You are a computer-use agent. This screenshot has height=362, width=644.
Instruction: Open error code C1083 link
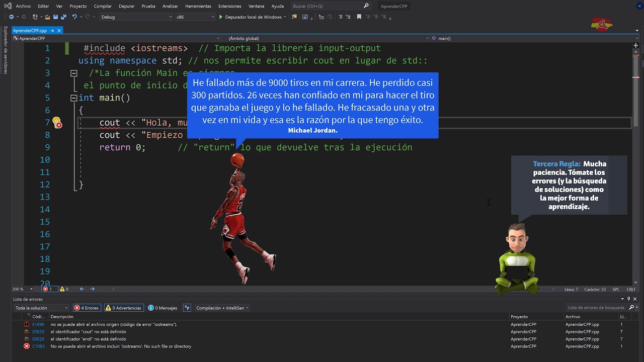[x=38, y=346]
